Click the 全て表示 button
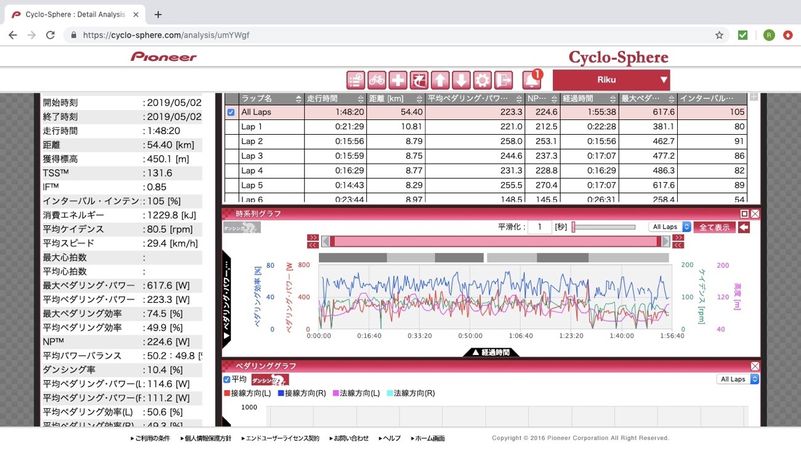The height and width of the screenshot is (450, 801). click(716, 227)
